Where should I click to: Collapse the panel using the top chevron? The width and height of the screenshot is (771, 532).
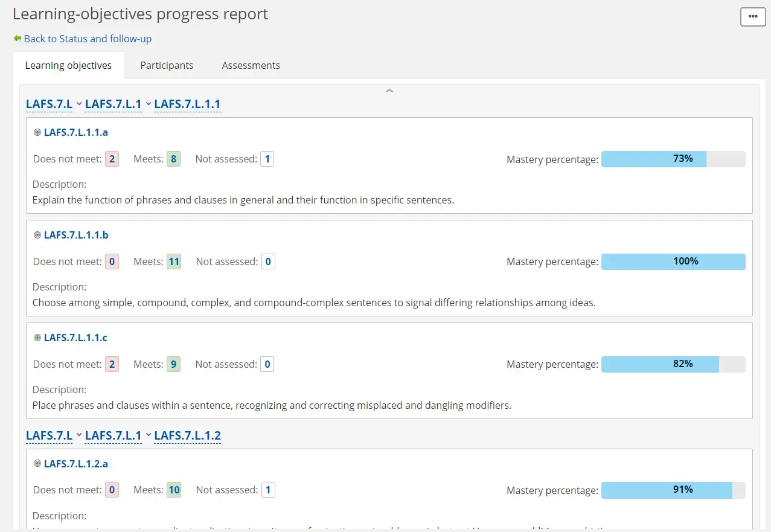point(389,91)
